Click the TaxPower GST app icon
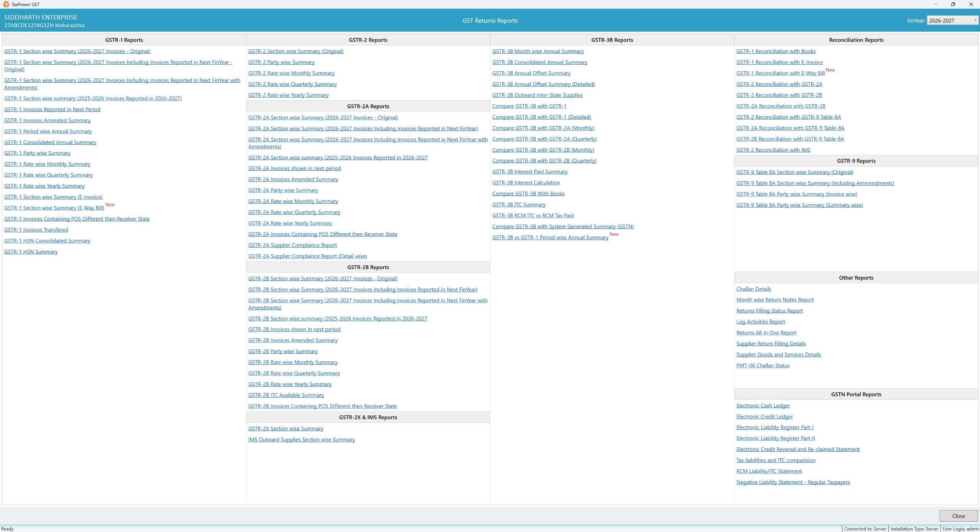The image size is (980, 532). coord(6,4)
